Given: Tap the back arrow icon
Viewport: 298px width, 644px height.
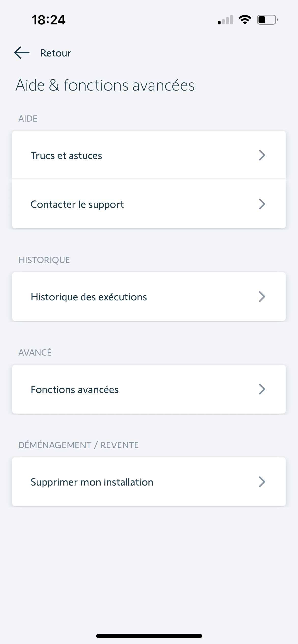Looking at the screenshot, I should coord(22,53).
